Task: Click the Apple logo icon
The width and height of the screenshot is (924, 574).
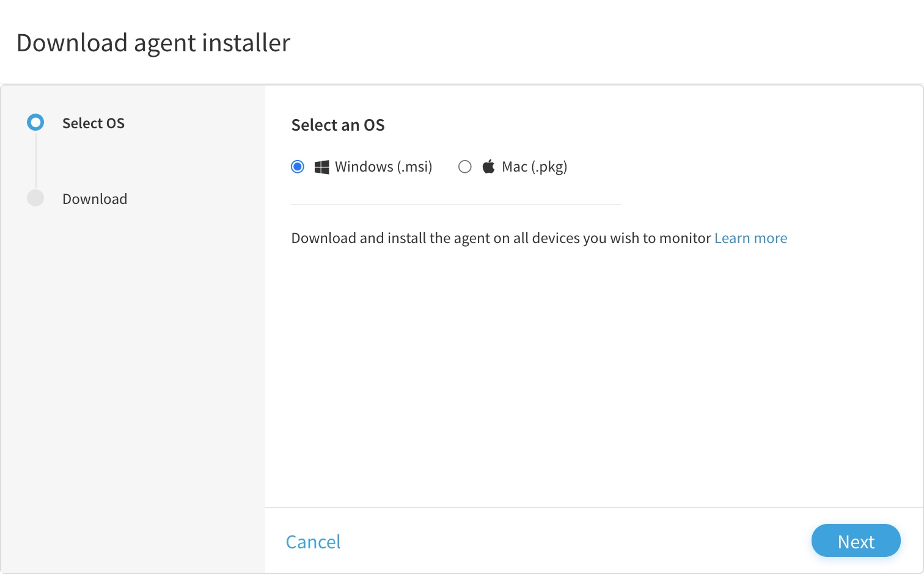Action: click(x=488, y=166)
